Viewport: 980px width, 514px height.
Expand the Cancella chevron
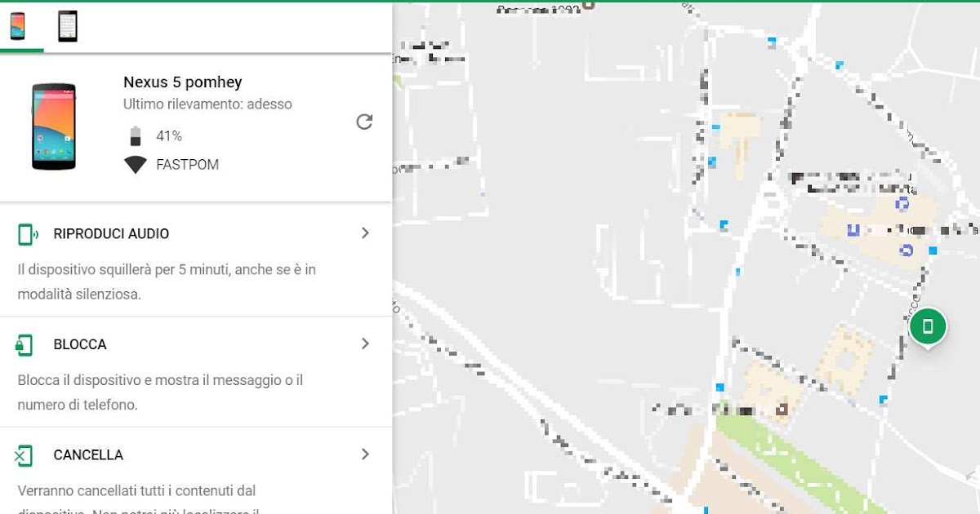click(365, 454)
